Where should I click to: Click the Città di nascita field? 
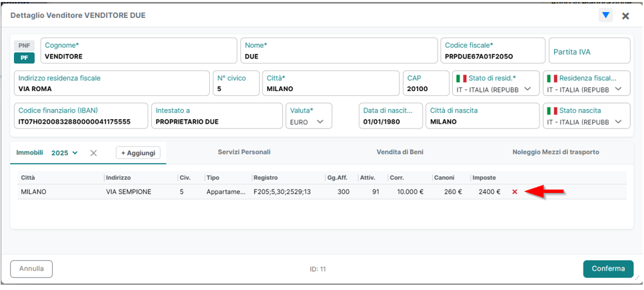483,116
